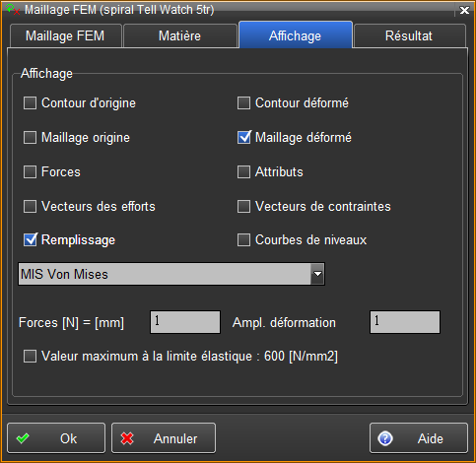Image resolution: width=476 pixels, height=463 pixels.
Task: Open the MIS Von Mises dropdown arrow
Action: [317, 274]
